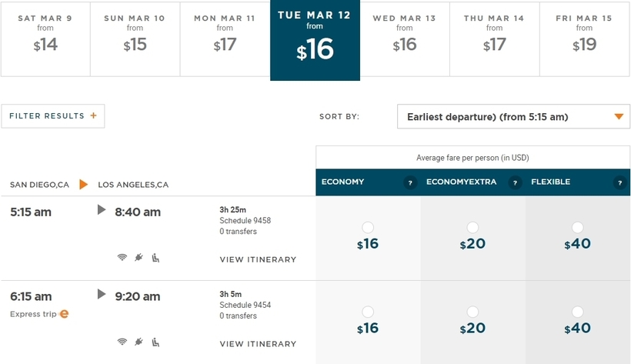
Task: Select the $40 Flexible fare for 6:15 am
Action: (x=577, y=312)
